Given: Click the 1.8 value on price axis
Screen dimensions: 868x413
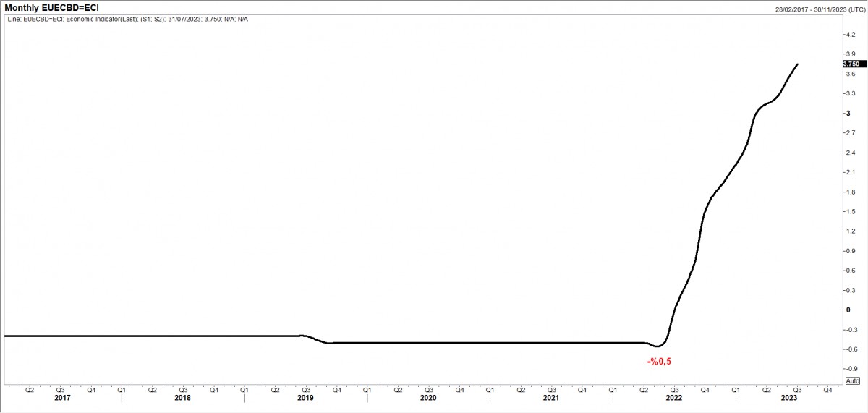Looking at the screenshot, I should coord(850,192).
